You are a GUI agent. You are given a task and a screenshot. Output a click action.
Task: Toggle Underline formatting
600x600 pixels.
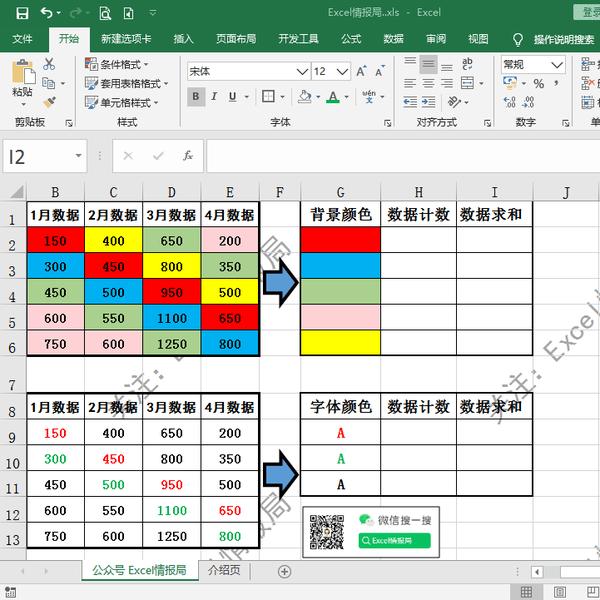click(233, 96)
